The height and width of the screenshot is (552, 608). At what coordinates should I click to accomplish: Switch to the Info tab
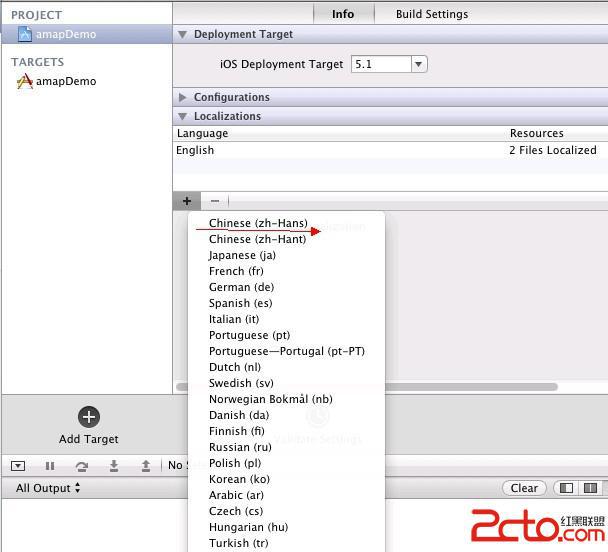point(343,14)
